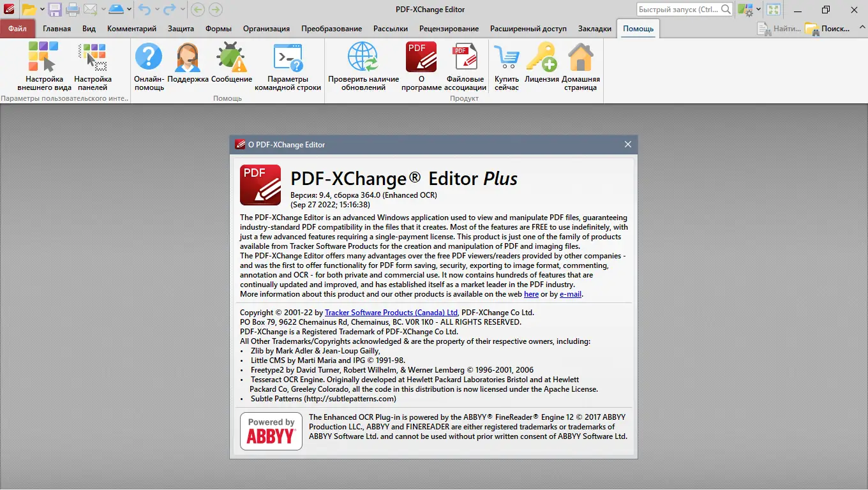Expand the UI options dropdown arrow
868x490 pixels.
758,10
